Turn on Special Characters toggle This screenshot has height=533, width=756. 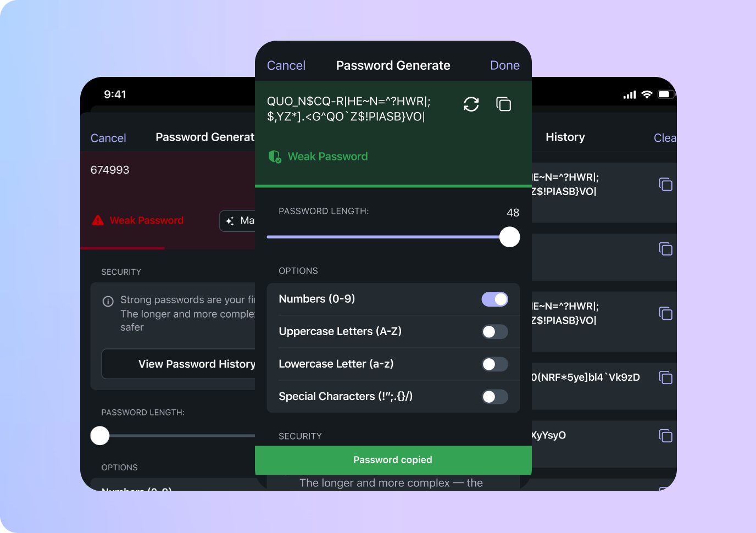pos(494,397)
